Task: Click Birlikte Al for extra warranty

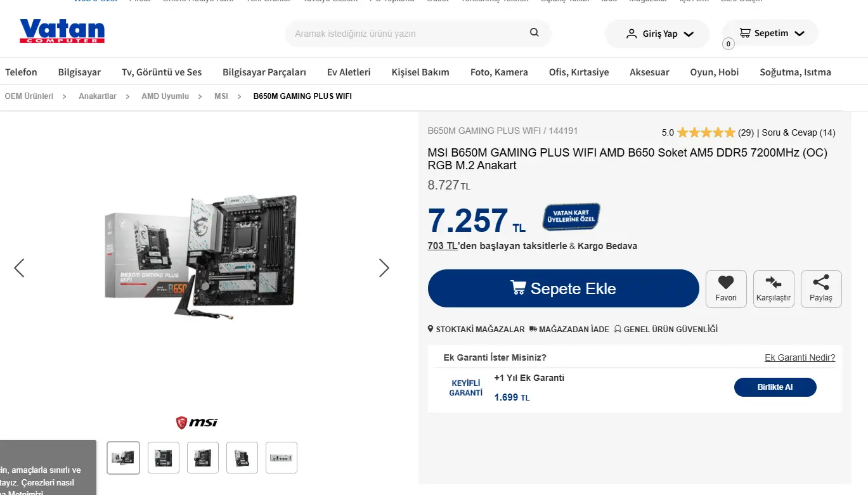Action: (775, 387)
